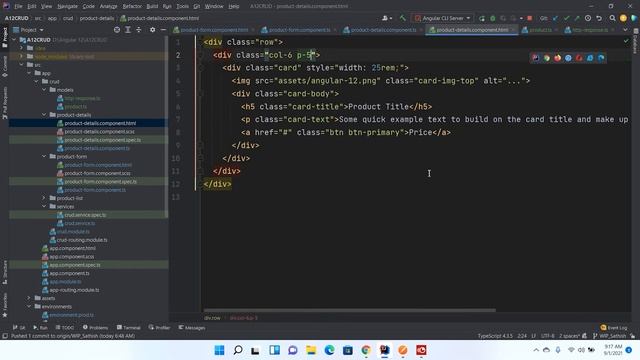Image resolution: width=640 pixels, height=360 pixels.
Task: Click the UTF-8 encoding in status bar
Action: coord(547,336)
